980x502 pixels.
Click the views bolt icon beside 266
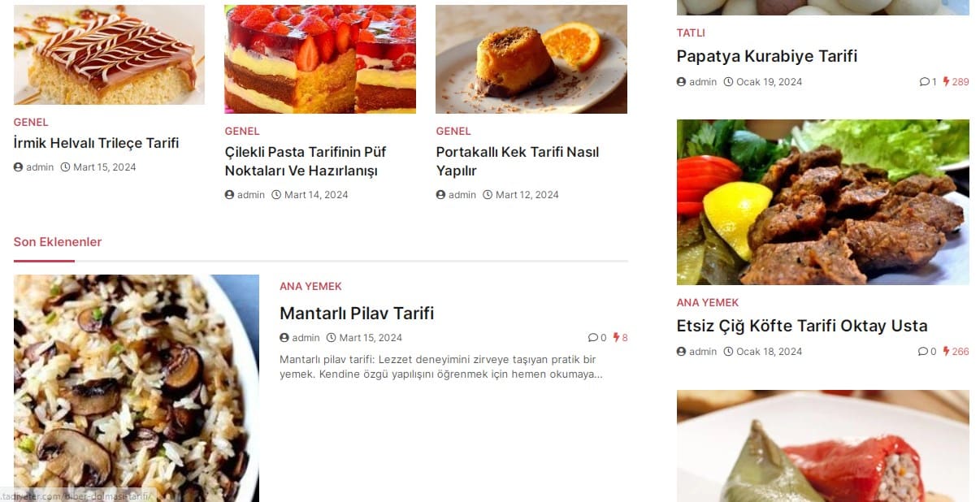tap(946, 352)
